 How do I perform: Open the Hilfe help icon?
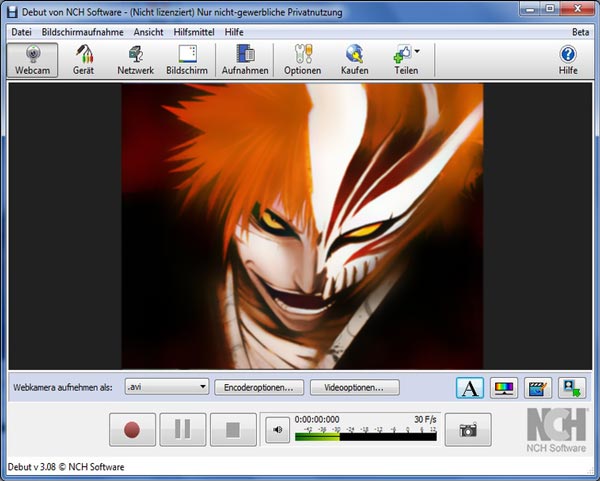point(567,61)
